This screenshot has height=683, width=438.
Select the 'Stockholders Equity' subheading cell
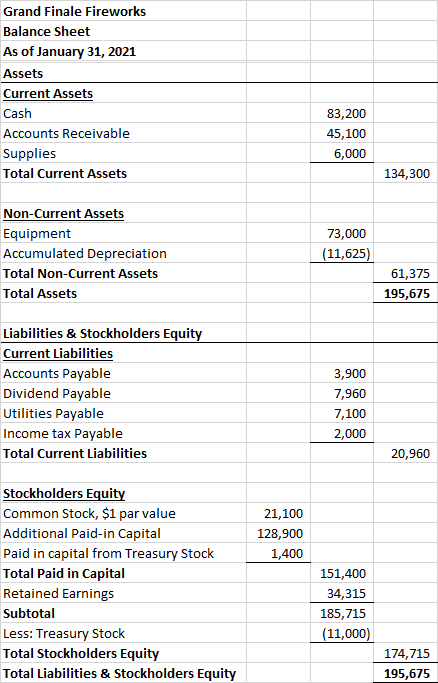coord(123,494)
